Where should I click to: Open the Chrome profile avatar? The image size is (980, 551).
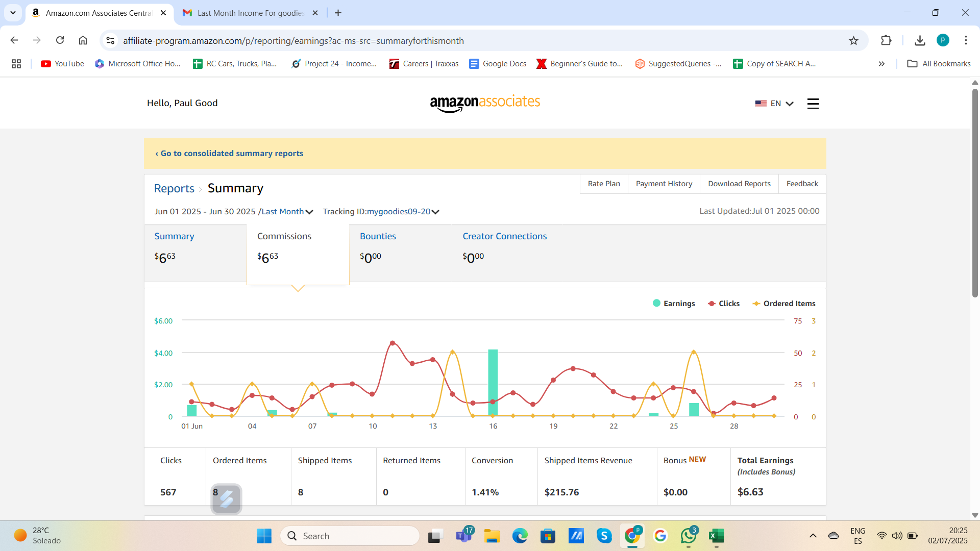click(943, 40)
